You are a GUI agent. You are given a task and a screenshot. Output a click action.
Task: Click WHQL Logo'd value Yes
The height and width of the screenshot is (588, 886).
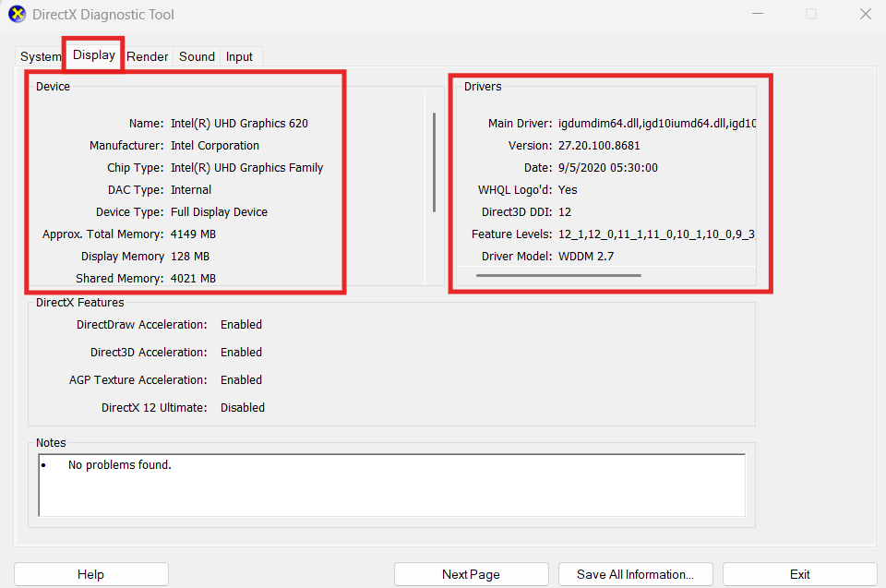(568, 189)
